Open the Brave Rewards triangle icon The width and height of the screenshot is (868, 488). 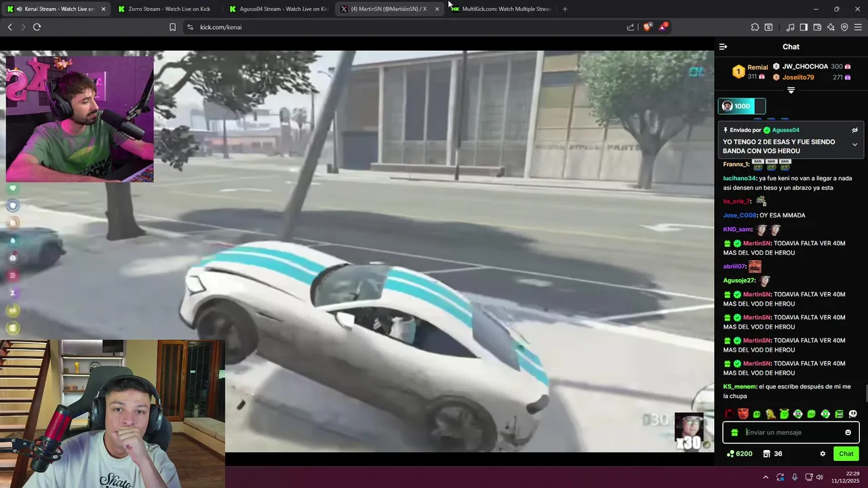[x=663, y=27]
